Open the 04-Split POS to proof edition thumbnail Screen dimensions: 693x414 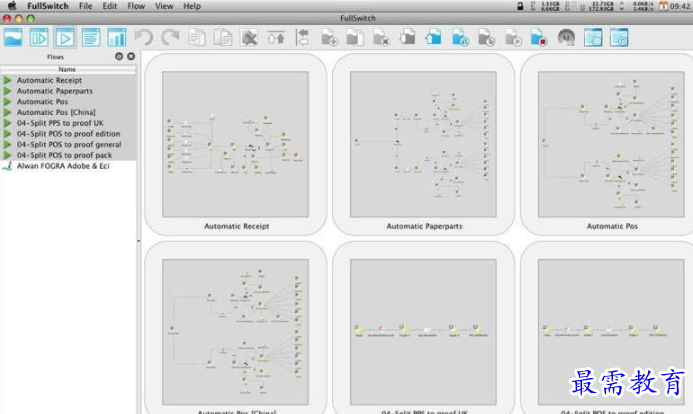611,332
